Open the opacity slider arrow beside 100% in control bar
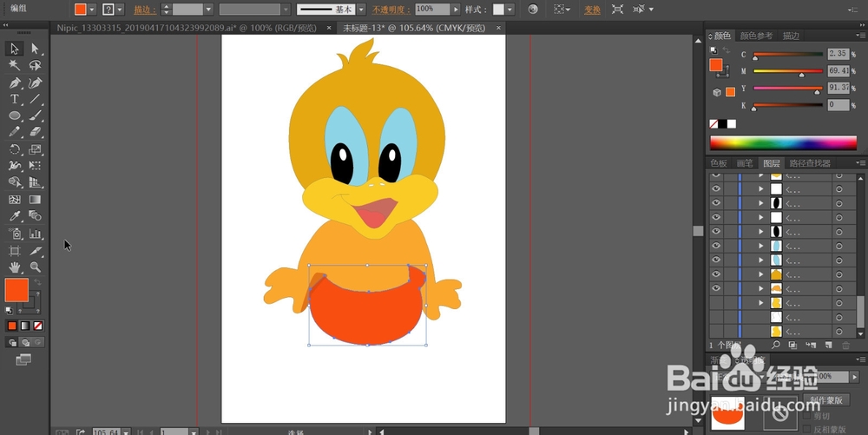Viewport: 868px width, 435px height. [x=456, y=10]
